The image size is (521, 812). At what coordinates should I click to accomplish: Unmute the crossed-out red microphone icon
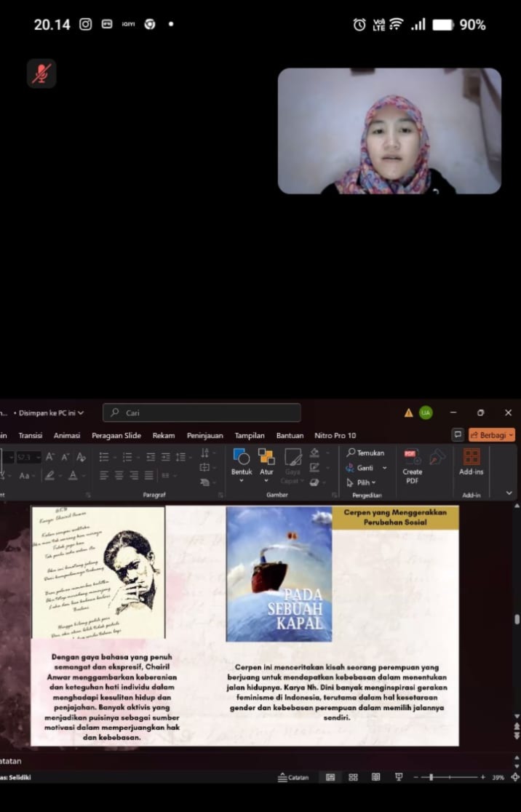pyautogui.click(x=41, y=73)
